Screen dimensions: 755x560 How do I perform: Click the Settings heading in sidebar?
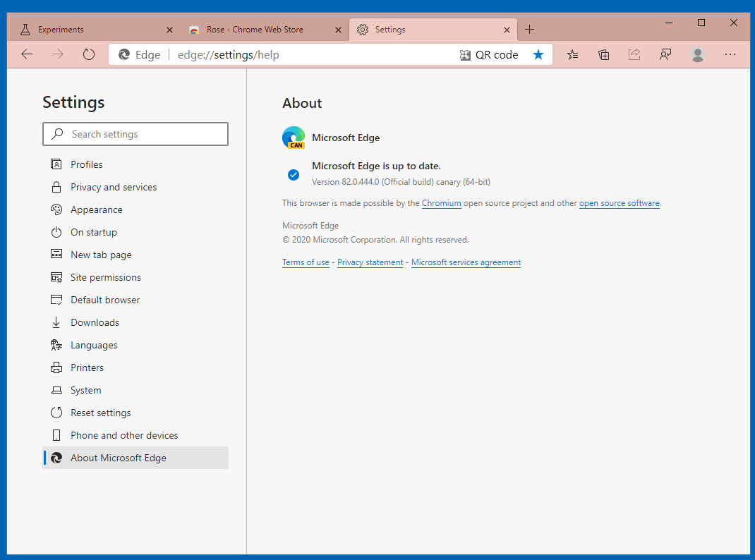[x=73, y=102]
